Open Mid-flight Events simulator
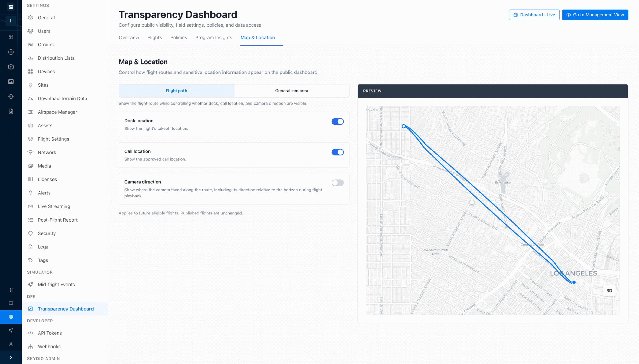 point(65,285)
